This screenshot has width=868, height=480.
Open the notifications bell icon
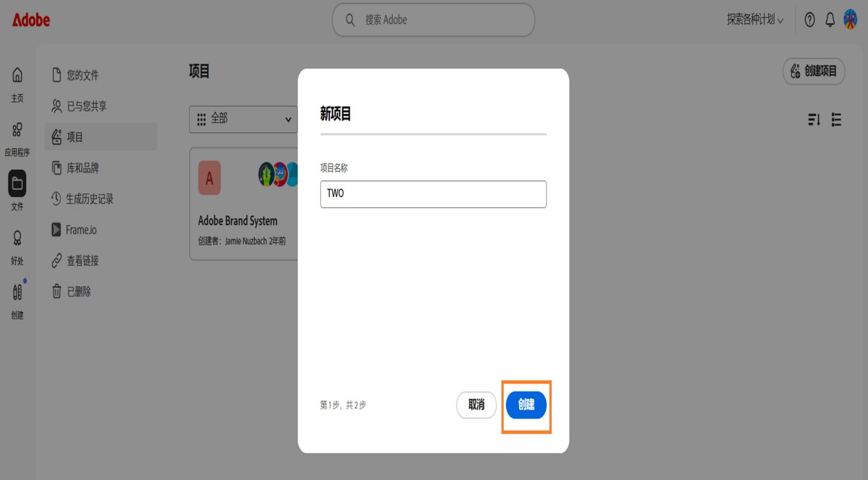(830, 19)
